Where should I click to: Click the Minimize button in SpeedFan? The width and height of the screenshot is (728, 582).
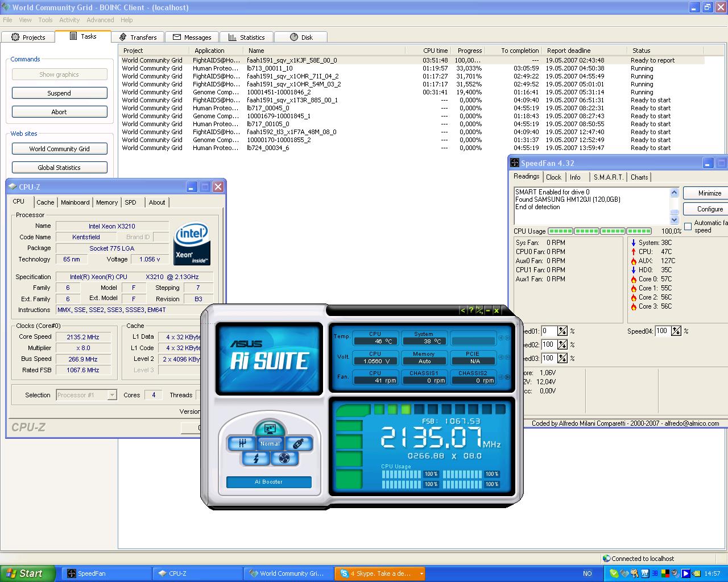[705, 193]
